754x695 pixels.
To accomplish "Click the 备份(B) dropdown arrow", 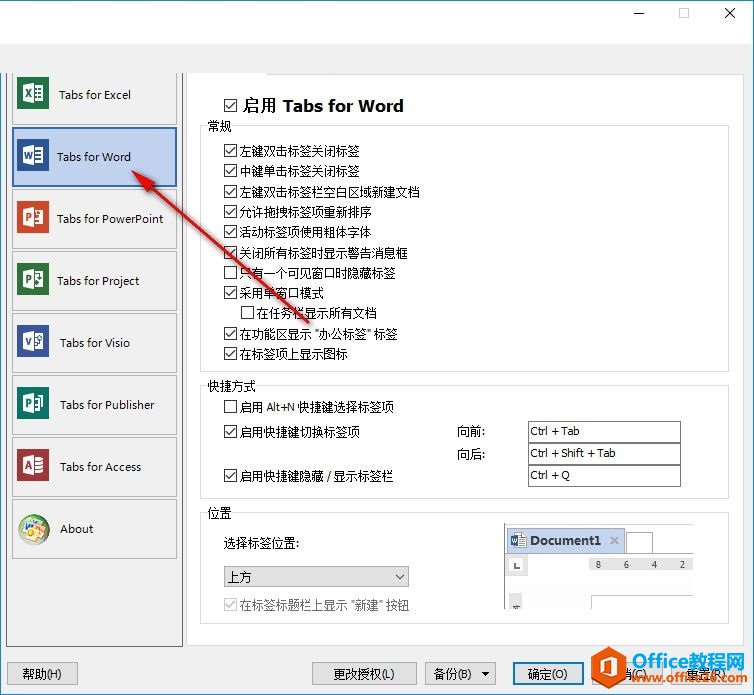I will (486, 674).
